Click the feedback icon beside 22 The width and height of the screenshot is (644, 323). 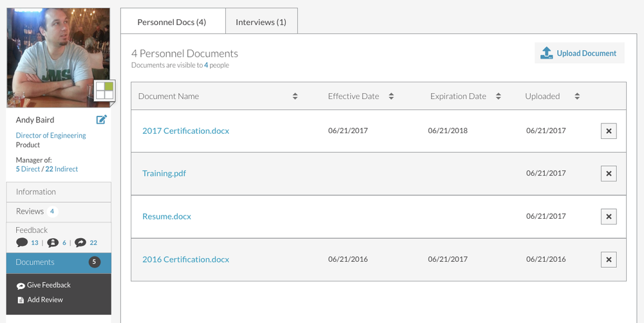point(80,243)
